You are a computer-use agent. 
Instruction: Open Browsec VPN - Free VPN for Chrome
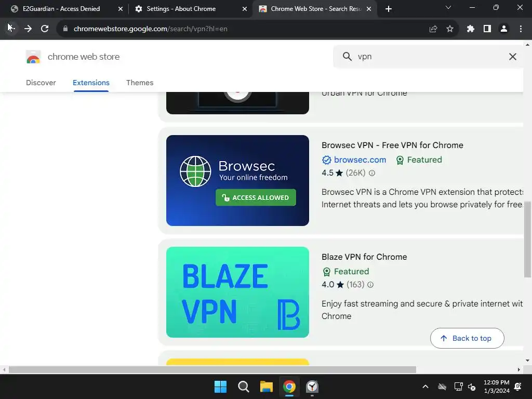392,145
